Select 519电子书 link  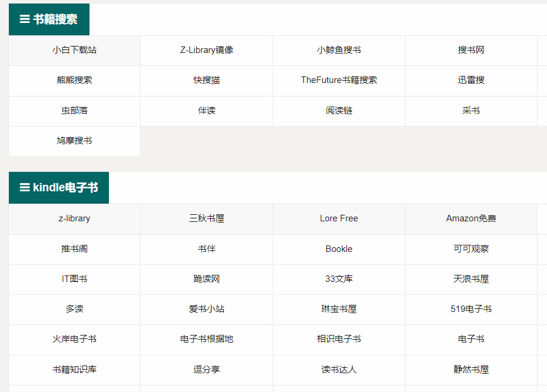coord(471,309)
